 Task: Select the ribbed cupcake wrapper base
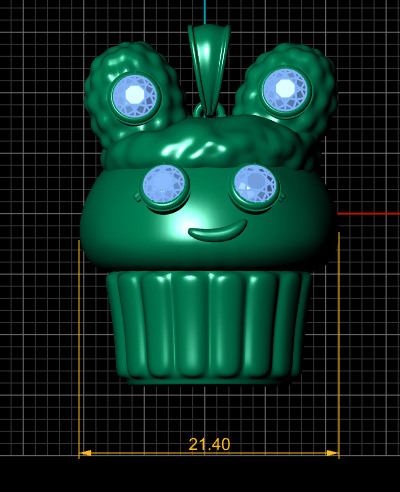(209, 327)
